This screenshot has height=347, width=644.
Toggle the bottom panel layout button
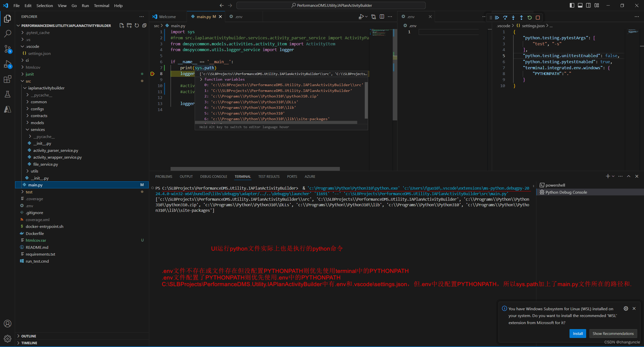coord(580,5)
